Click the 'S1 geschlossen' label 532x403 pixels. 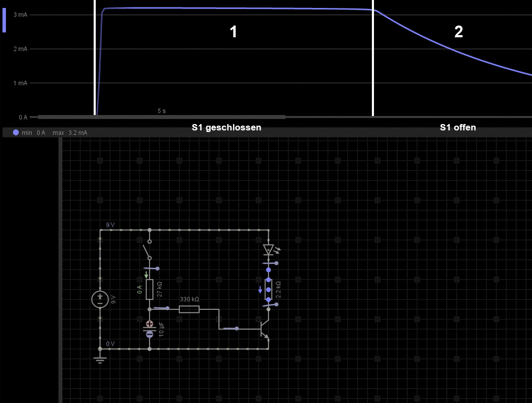(226, 128)
